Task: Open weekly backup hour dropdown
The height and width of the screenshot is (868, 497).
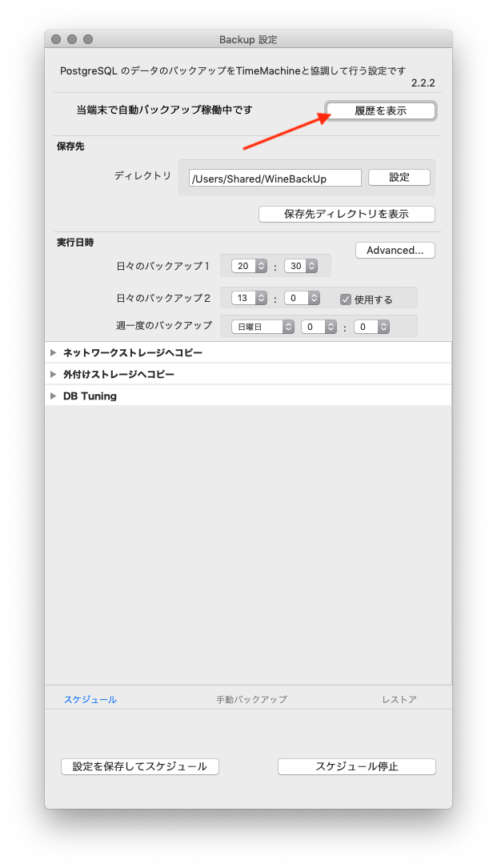Action: point(318,327)
